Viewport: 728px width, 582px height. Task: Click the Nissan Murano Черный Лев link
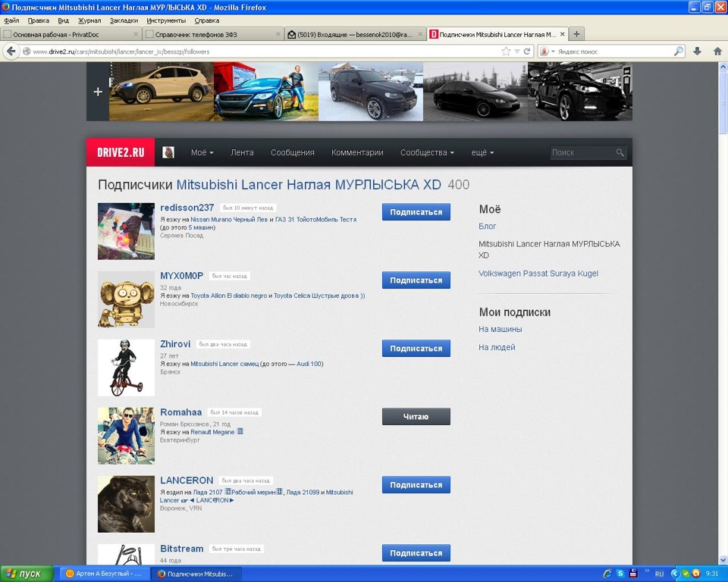tap(229, 220)
